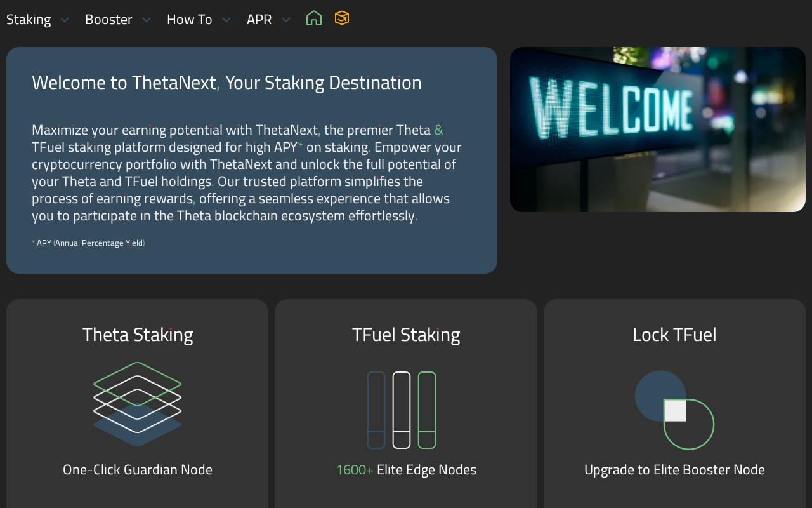Open the APR menu

[259, 20]
